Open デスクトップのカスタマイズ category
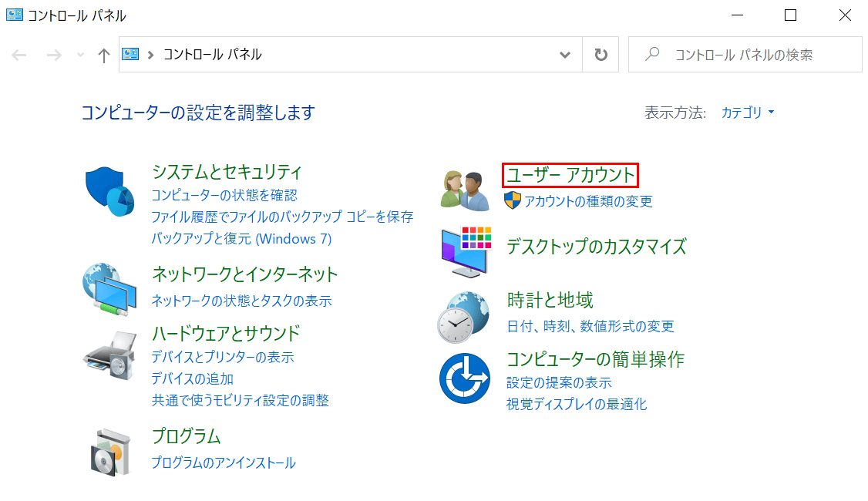Viewport: 868px width, 501px height. tap(596, 247)
